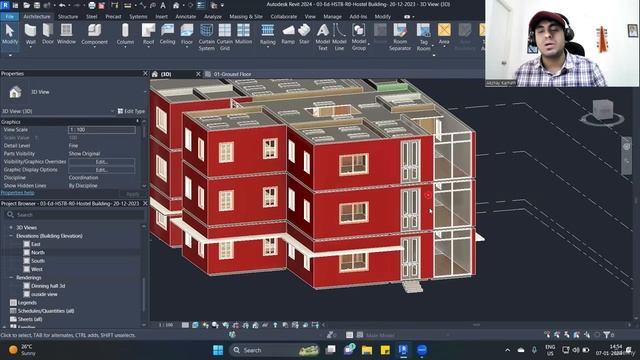Collapse the Renderings tree node
This screenshot has width=640, height=360.
[x=11, y=278]
